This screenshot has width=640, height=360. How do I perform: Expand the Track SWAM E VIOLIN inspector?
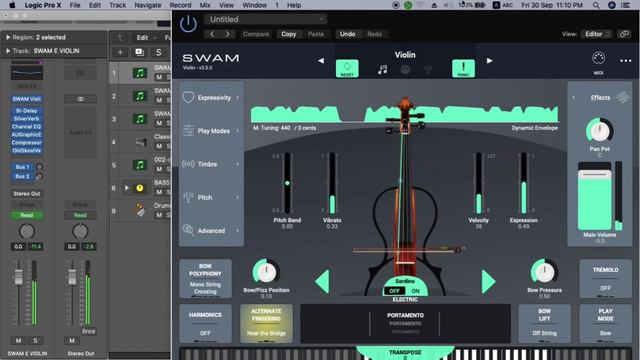tap(7, 51)
